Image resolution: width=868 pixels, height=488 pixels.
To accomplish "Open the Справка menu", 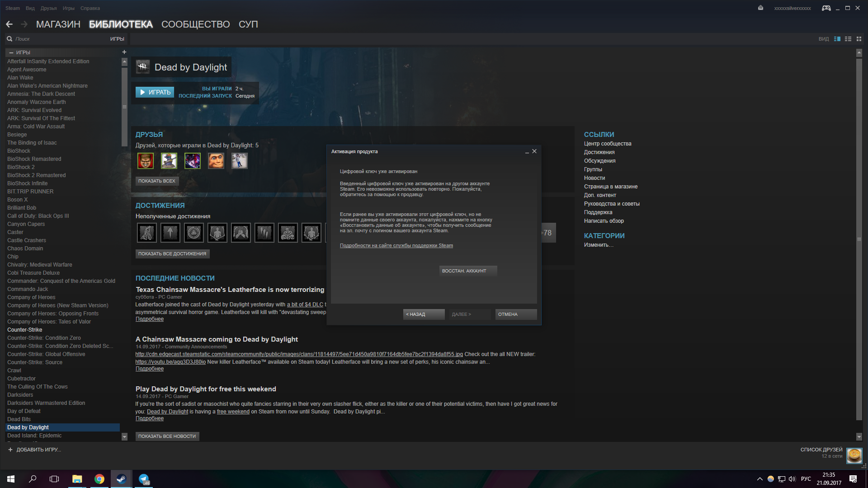I will click(90, 8).
